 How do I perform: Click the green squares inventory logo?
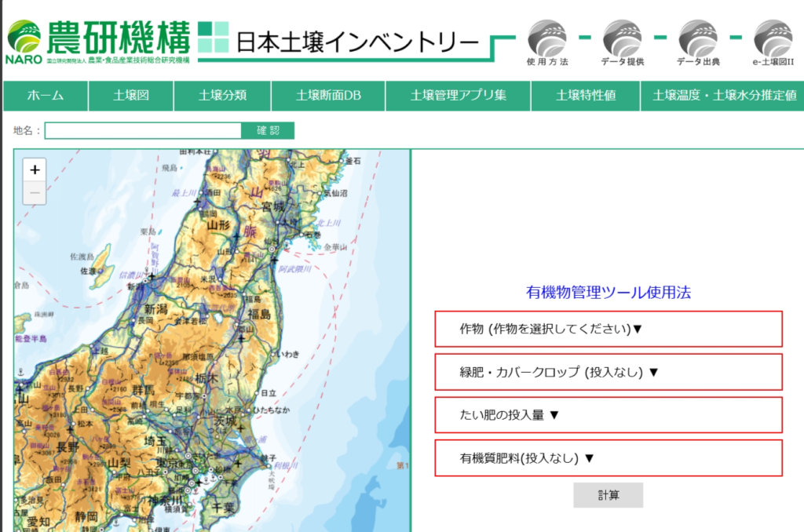click(x=212, y=38)
